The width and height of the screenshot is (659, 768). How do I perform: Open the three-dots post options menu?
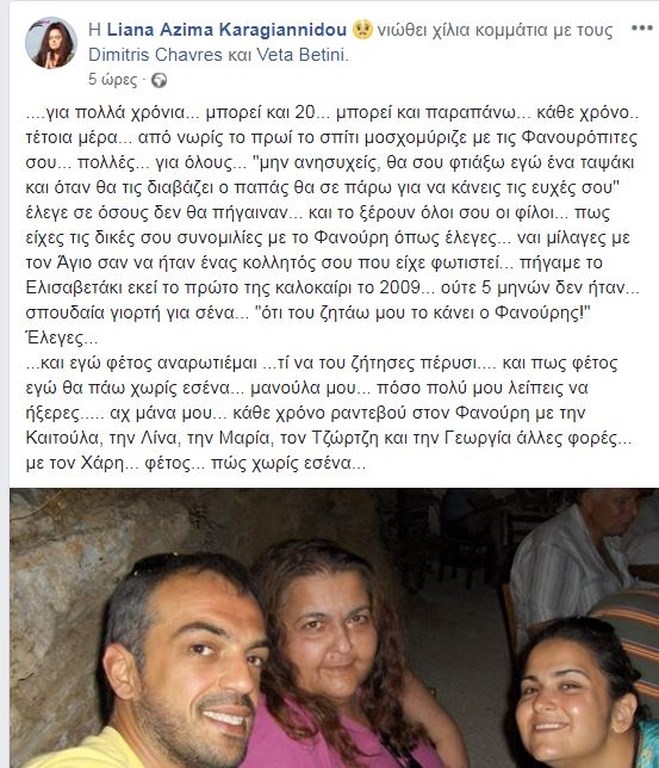pos(641,28)
